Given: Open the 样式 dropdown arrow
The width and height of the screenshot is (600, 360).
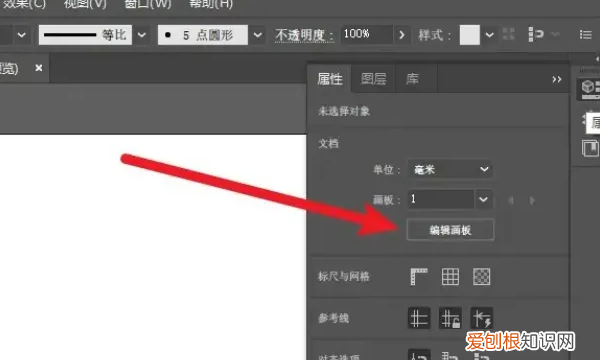Looking at the screenshot, I should pyautogui.click(x=489, y=35).
